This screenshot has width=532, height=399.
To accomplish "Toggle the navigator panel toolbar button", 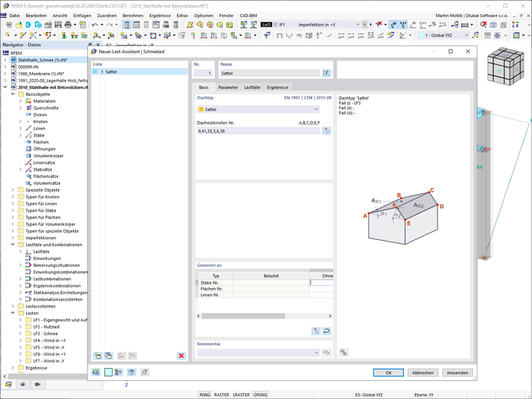I will coord(127,24).
